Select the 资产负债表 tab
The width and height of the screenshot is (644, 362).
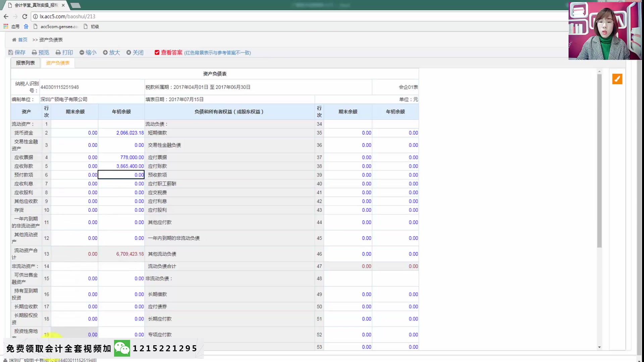point(58,63)
